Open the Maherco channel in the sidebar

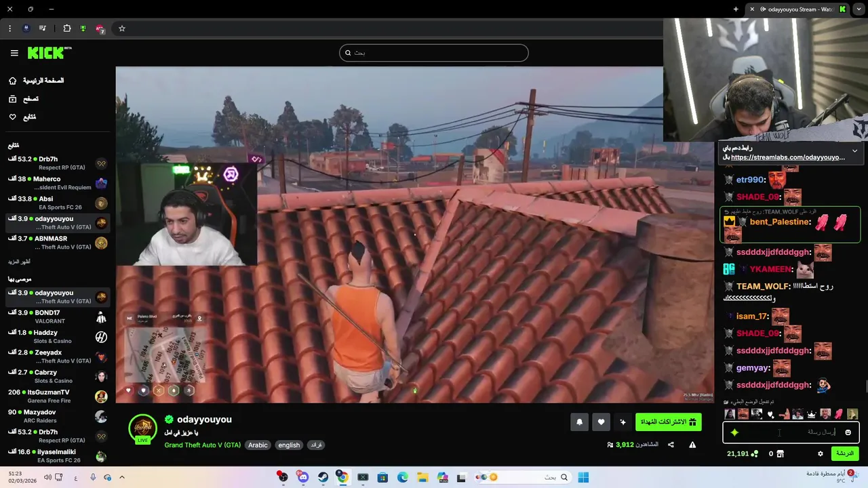tap(57, 183)
